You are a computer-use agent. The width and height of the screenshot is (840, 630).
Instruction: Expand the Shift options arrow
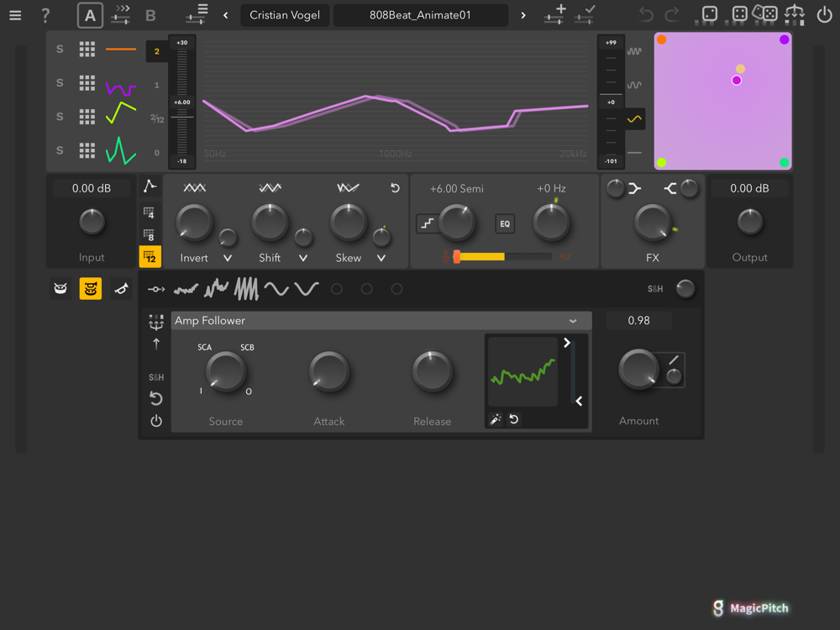(x=303, y=258)
